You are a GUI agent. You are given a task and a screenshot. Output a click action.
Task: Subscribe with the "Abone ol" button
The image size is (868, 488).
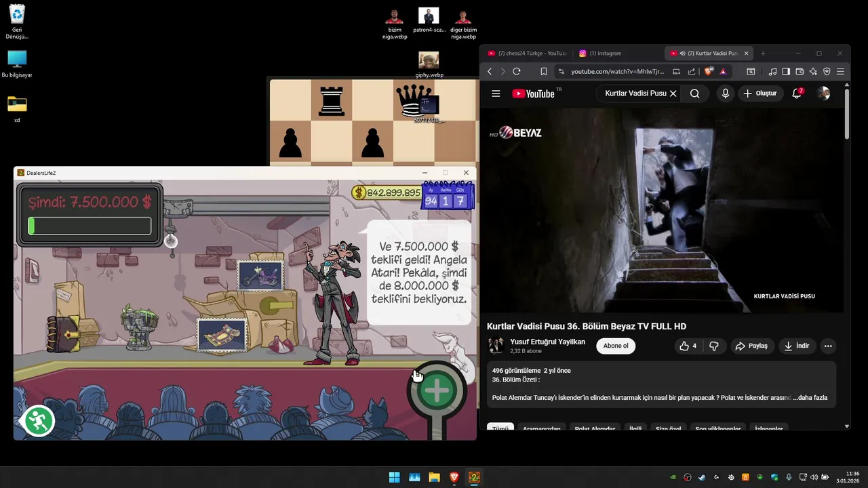click(616, 346)
